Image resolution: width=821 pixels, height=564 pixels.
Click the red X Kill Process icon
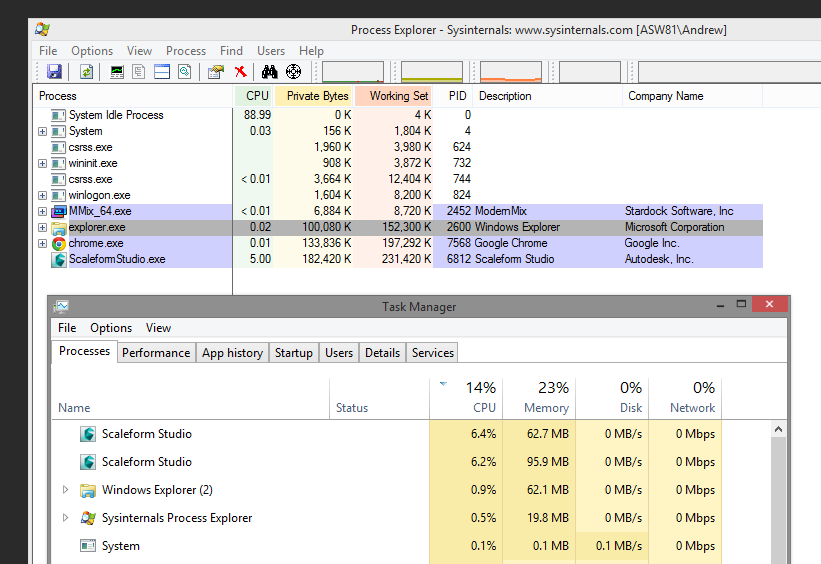click(240, 71)
